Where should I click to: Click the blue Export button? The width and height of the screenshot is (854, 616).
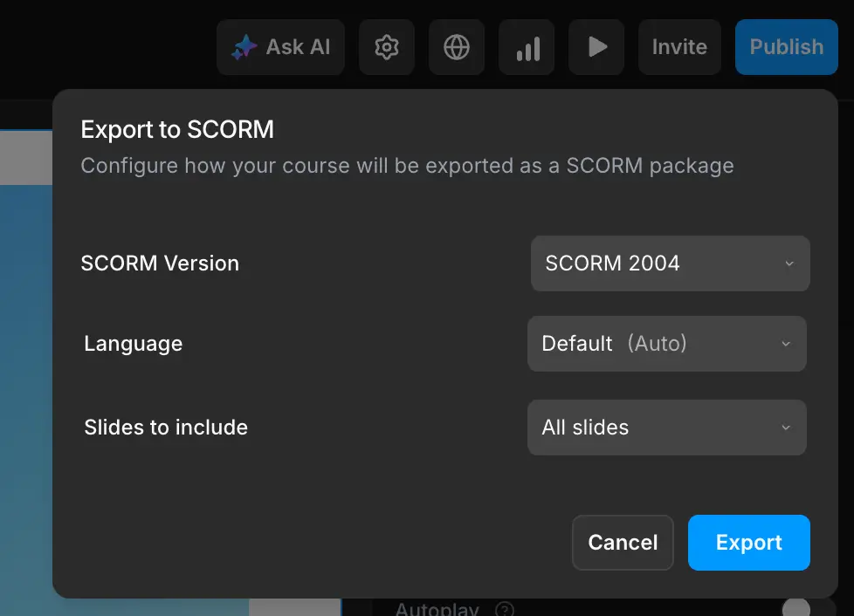(748, 543)
